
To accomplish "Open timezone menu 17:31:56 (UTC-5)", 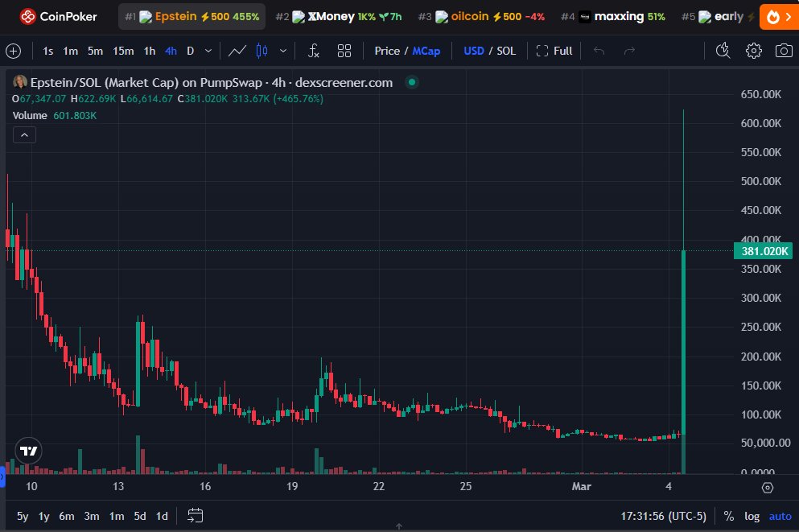I will coord(663,516).
